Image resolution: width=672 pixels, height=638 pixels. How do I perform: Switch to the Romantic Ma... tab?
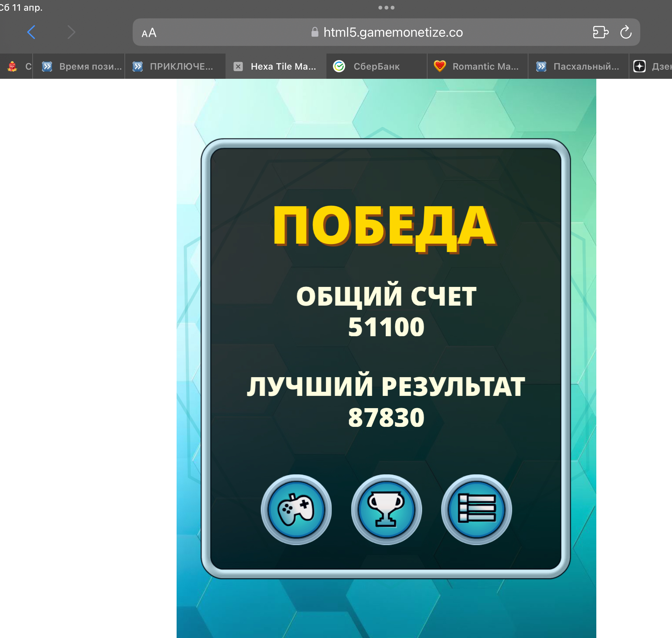point(477,67)
